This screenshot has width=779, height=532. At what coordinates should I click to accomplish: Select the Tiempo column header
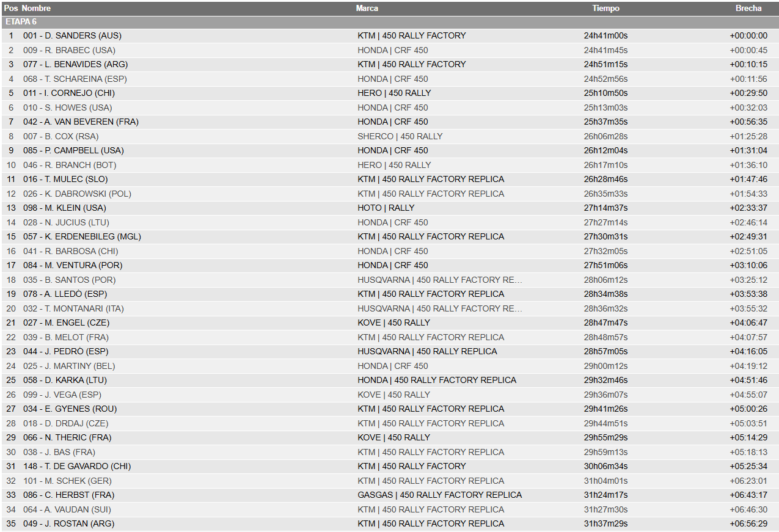(x=605, y=9)
